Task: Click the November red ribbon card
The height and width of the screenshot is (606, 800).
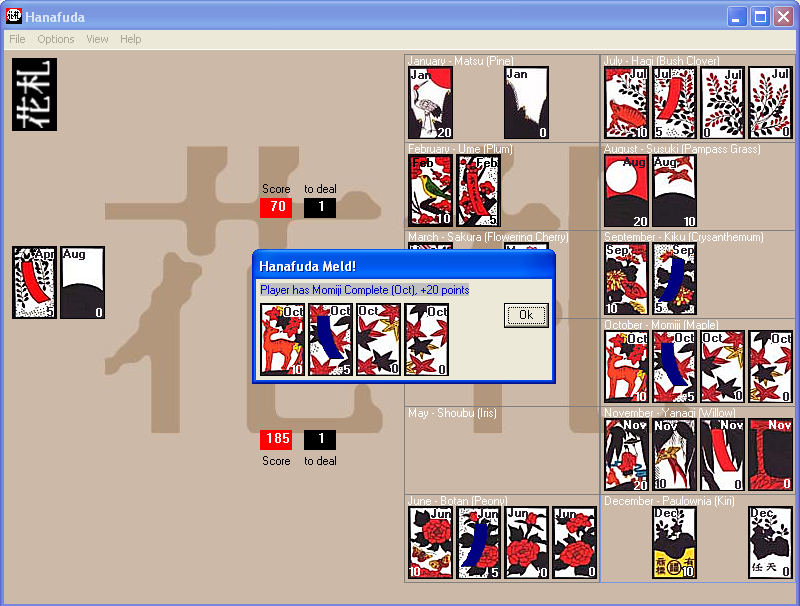Action: [x=722, y=454]
